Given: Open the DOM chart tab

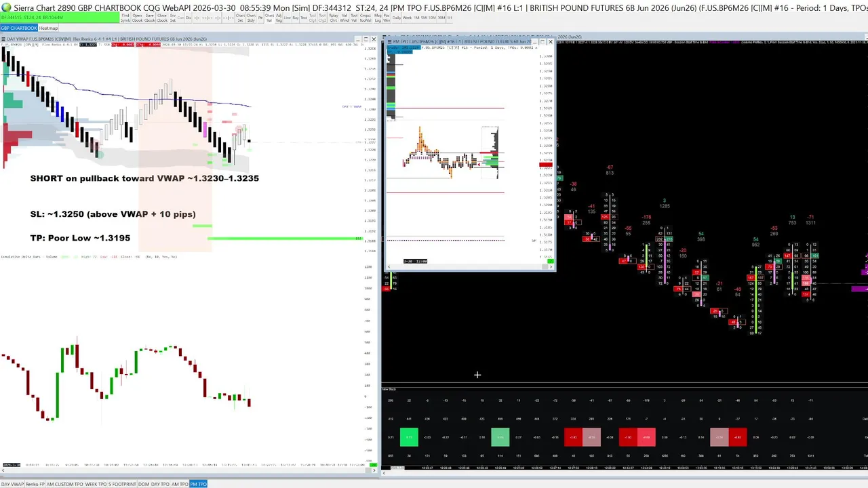Looking at the screenshot, I should [x=144, y=484].
